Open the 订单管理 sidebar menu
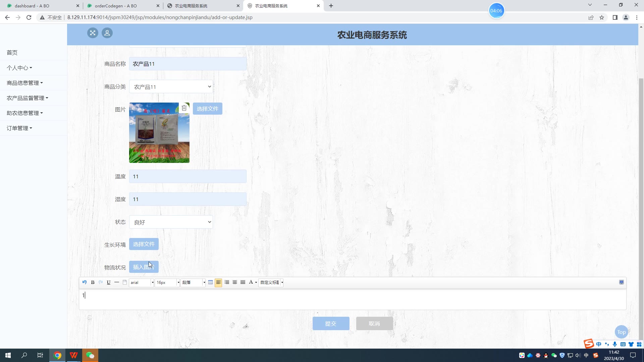 tap(19, 128)
